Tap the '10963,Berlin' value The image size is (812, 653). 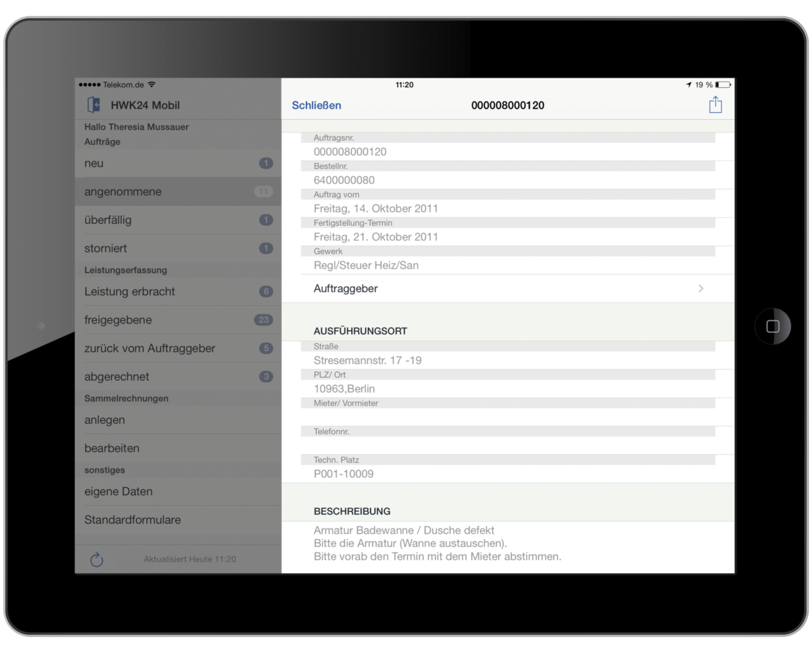(344, 389)
